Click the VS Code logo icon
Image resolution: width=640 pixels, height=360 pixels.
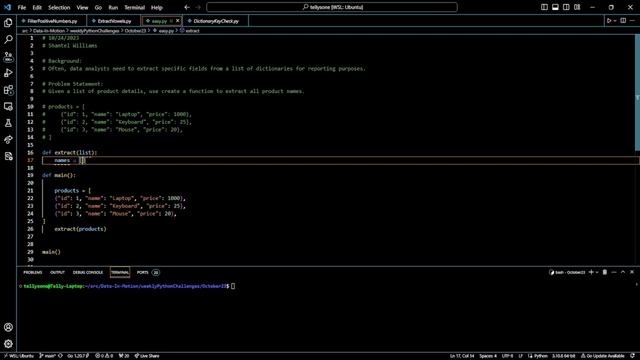point(7,7)
